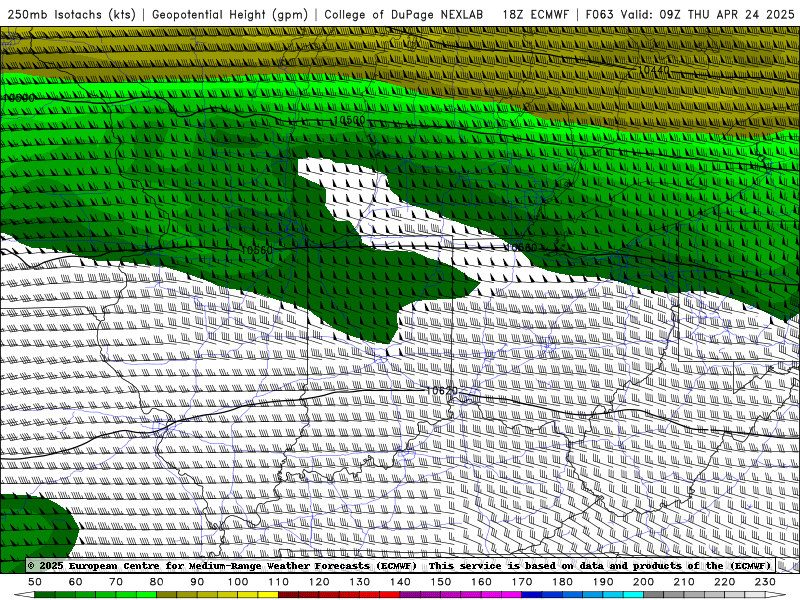The image size is (800, 600).
Task: Click the 10440 height contour label
Action: (x=654, y=69)
